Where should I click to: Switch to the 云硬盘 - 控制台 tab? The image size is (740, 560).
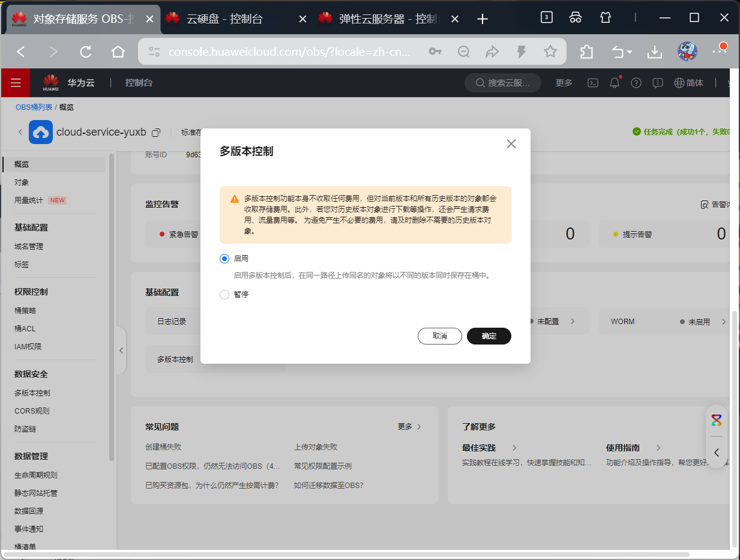pos(236,19)
